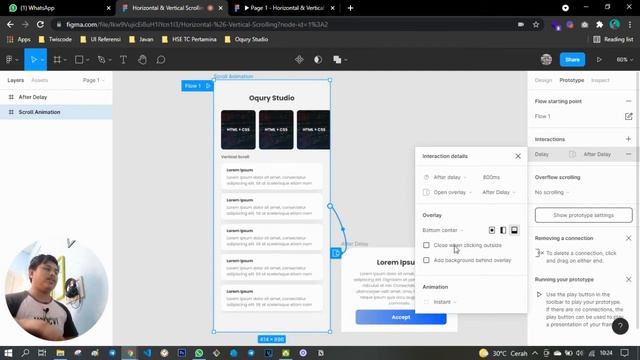Dismiss the Running your prototype tip
Screen dimensions: 640x360
(628, 280)
